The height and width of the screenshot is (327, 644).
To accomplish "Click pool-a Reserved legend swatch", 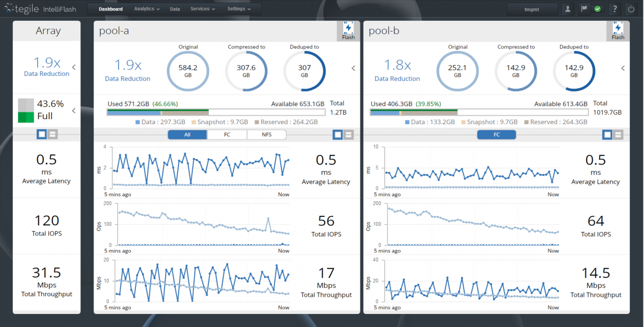I will 257,122.
